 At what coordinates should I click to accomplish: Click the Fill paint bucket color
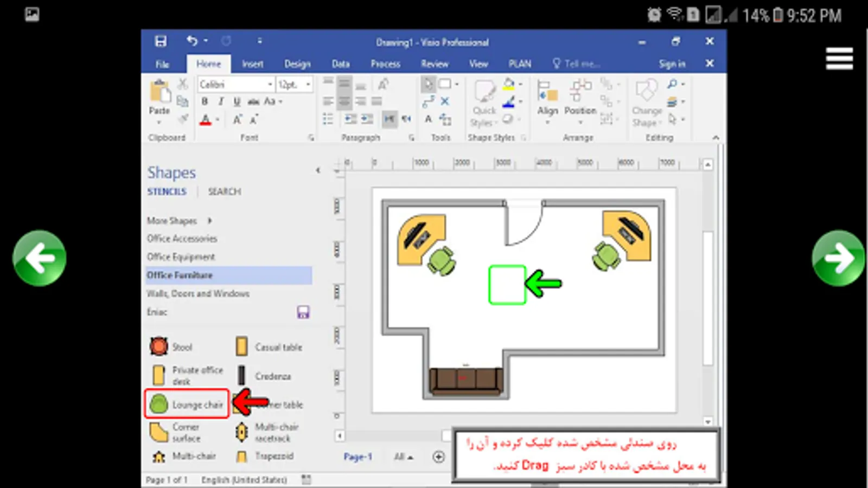(x=508, y=84)
